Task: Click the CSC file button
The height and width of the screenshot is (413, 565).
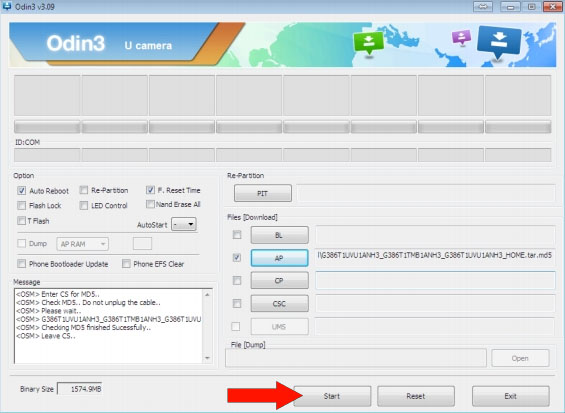Action: pyautogui.click(x=279, y=303)
